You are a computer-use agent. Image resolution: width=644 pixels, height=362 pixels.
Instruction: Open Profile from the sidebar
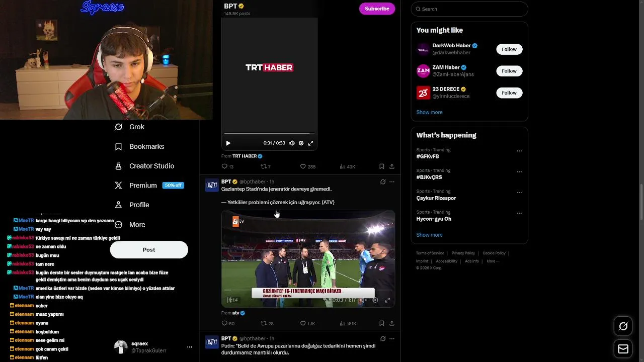[x=132, y=205]
